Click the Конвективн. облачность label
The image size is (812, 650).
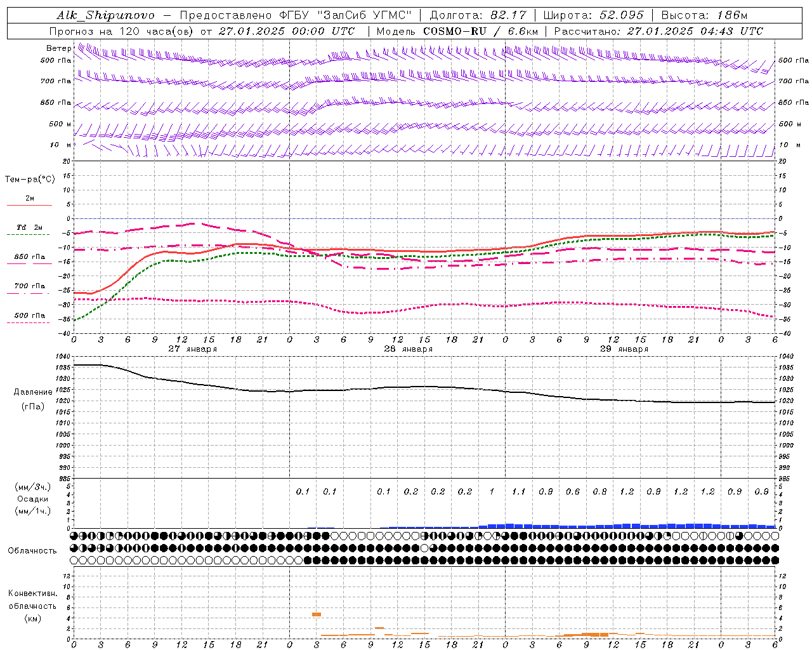32,600
